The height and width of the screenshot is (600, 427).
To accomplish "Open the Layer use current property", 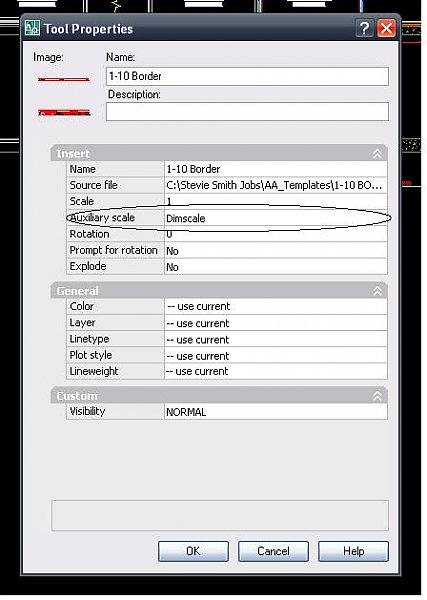I will [276, 323].
